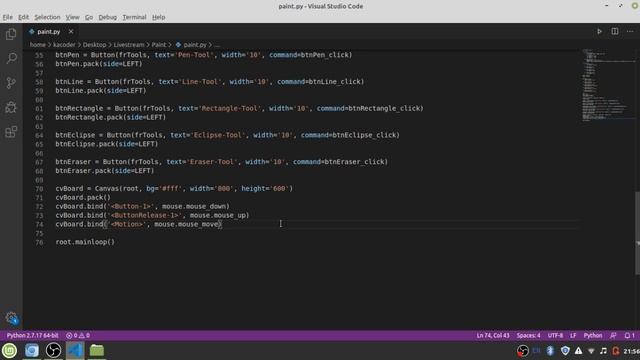
Task: Click the 'Desktop' breadcrumb segment
Action: coord(94,45)
